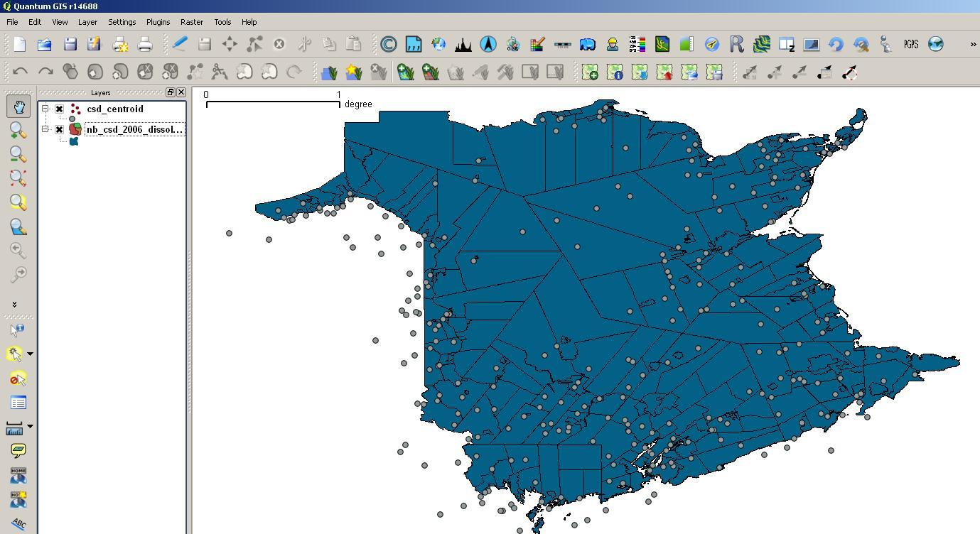Click the Zoom to Layer icon
Viewport: 980px width, 534px height.
pyautogui.click(x=18, y=227)
